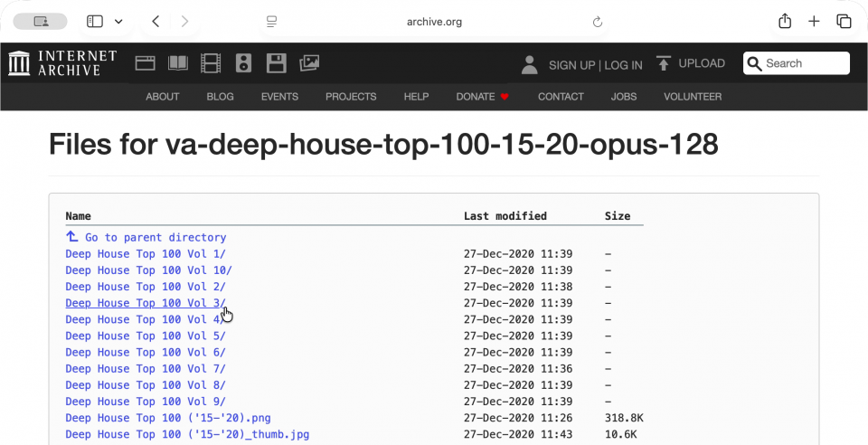
Task: Reload the page in address bar
Action: (597, 22)
